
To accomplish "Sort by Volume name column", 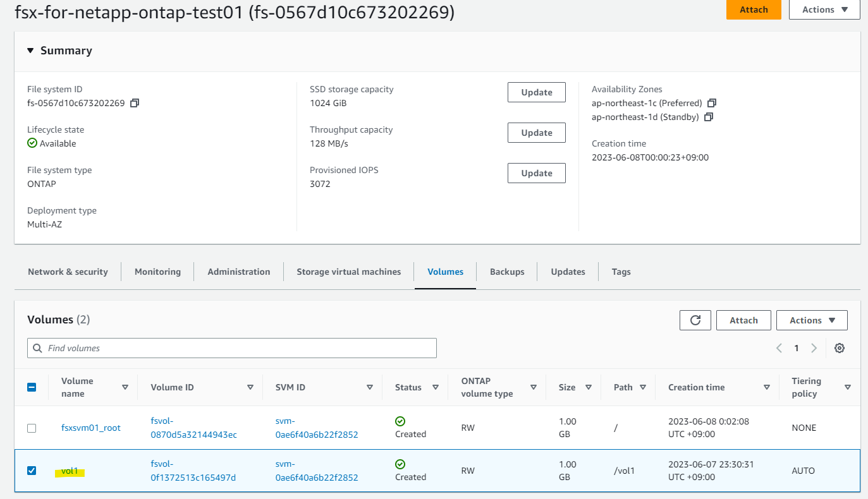I will click(x=125, y=387).
